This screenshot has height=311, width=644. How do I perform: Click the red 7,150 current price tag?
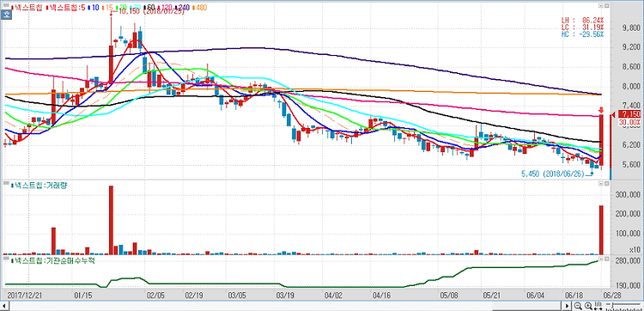click(629, 114)
